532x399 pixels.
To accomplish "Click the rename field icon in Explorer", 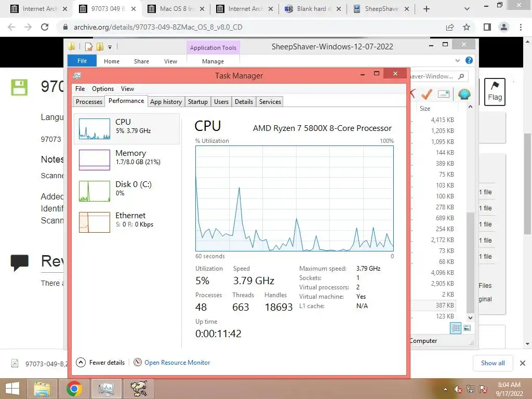I will (444, 94).
